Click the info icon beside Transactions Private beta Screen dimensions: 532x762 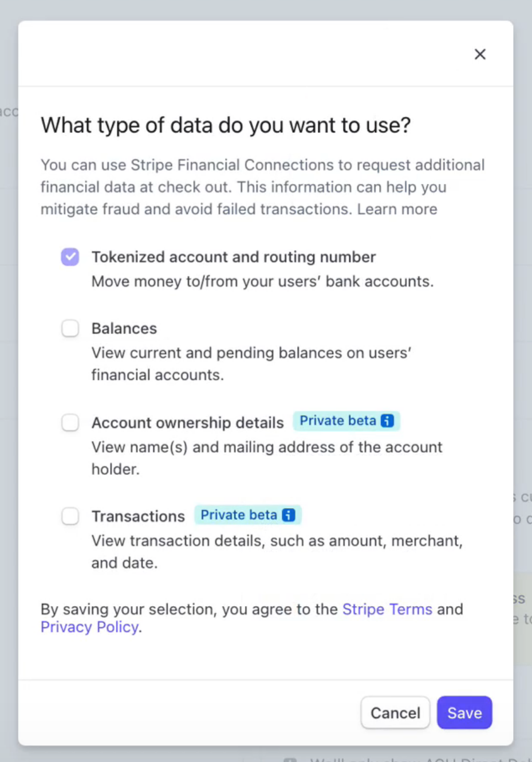[289, 514]
